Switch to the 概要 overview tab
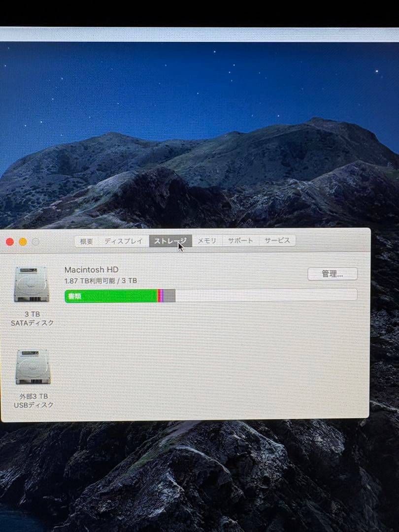The width and height of the screenshot is (399, 532). pyautogui.click(x=85, y=241)
